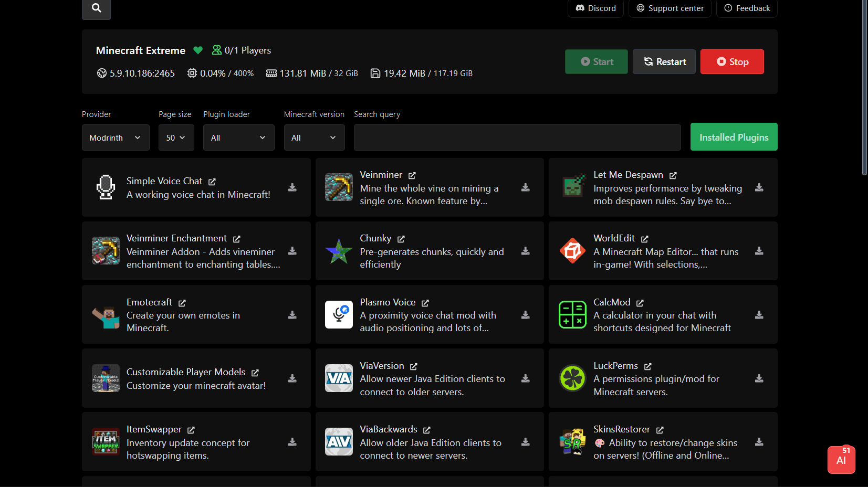This screenshot has width=868, height=487.
Task: Download the CalcMod plugin
Action: [x=759, y=315]
